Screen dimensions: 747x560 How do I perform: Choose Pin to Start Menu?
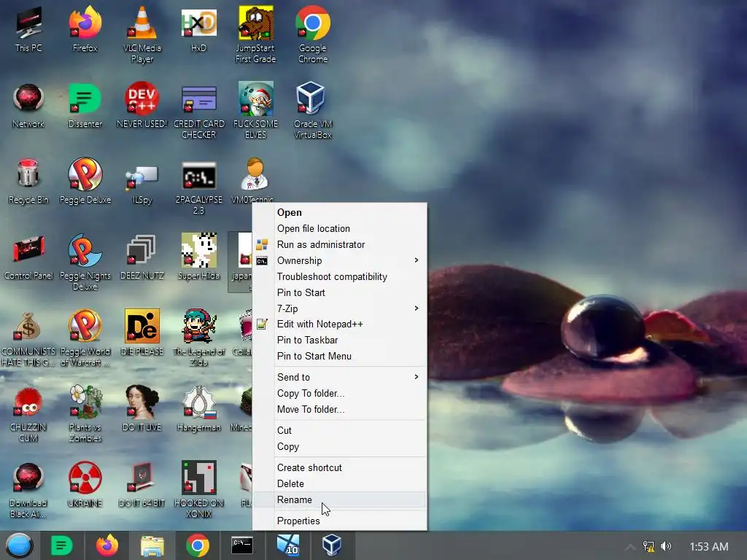click(339, 356)
